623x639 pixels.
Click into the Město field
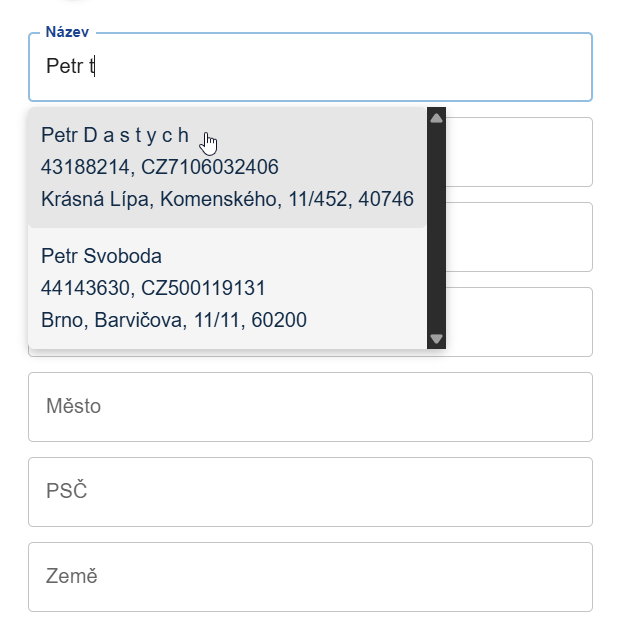click(310, 407)
